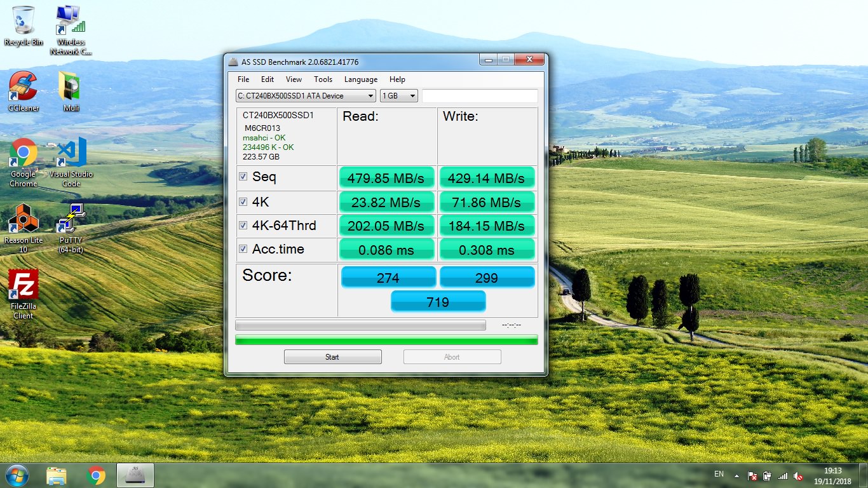Viewport: 868px width, 488px height.
Task: Click the muted volume speaker icon
Action: pyautogui.click(x=799, y=476)
